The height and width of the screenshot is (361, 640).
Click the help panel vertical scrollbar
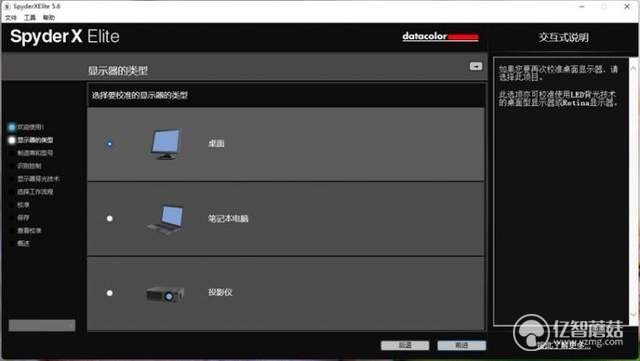coord(633,192)
